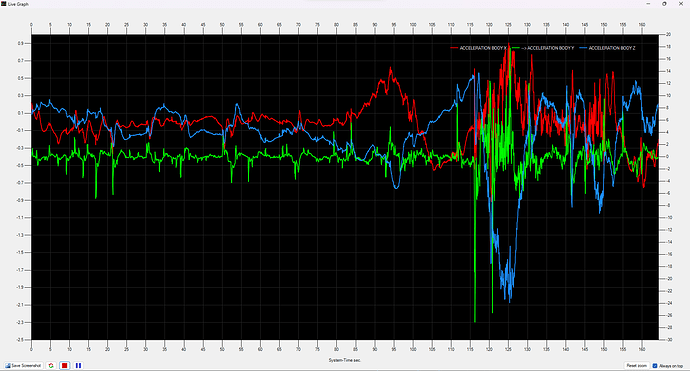The height and width of the screenshot is (371, 690).
Task: Click the Live Graph window icon
Action: pos(4,4)
